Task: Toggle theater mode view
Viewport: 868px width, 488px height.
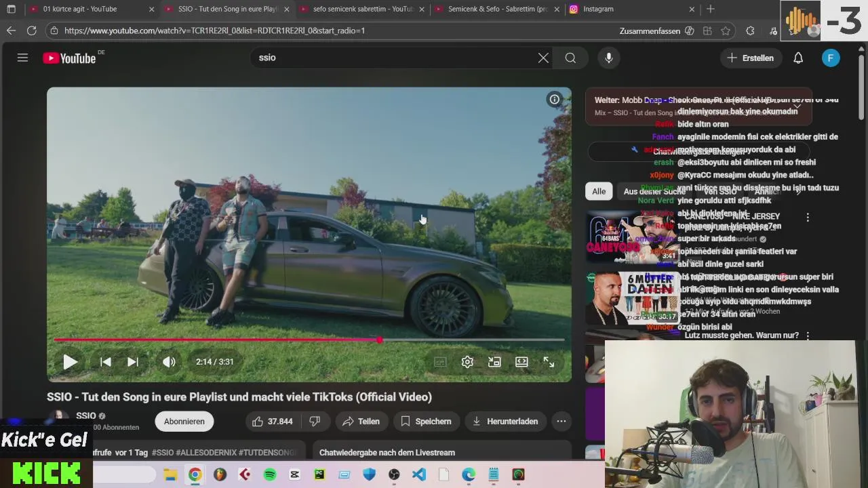Action: click(521, 362)
